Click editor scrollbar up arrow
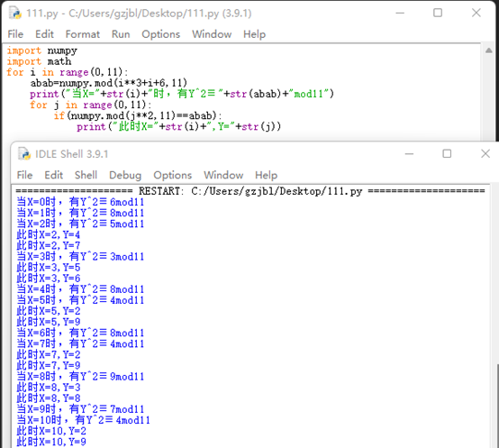The height and width of the screenshot is (448, 499). point(489,50)
